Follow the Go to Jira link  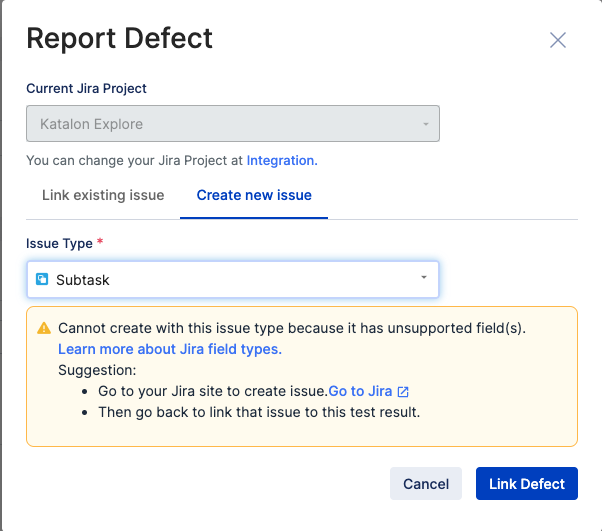coord(360,391)
